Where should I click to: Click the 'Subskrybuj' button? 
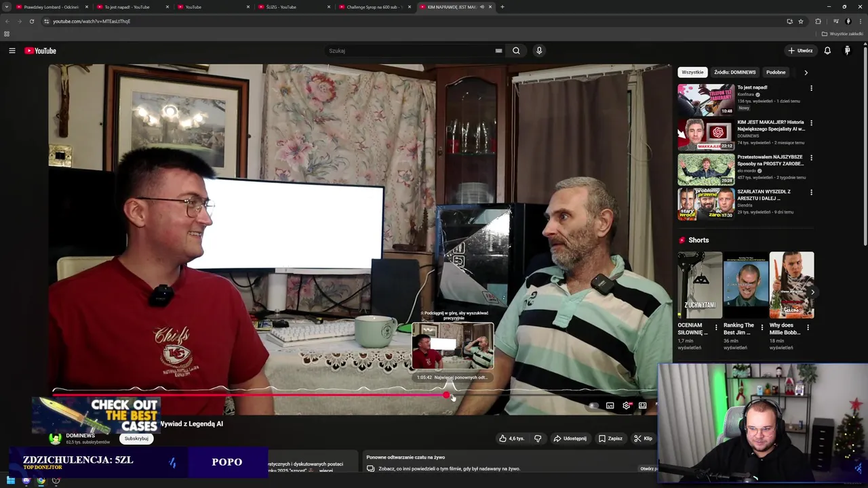(x=136, y=439)
